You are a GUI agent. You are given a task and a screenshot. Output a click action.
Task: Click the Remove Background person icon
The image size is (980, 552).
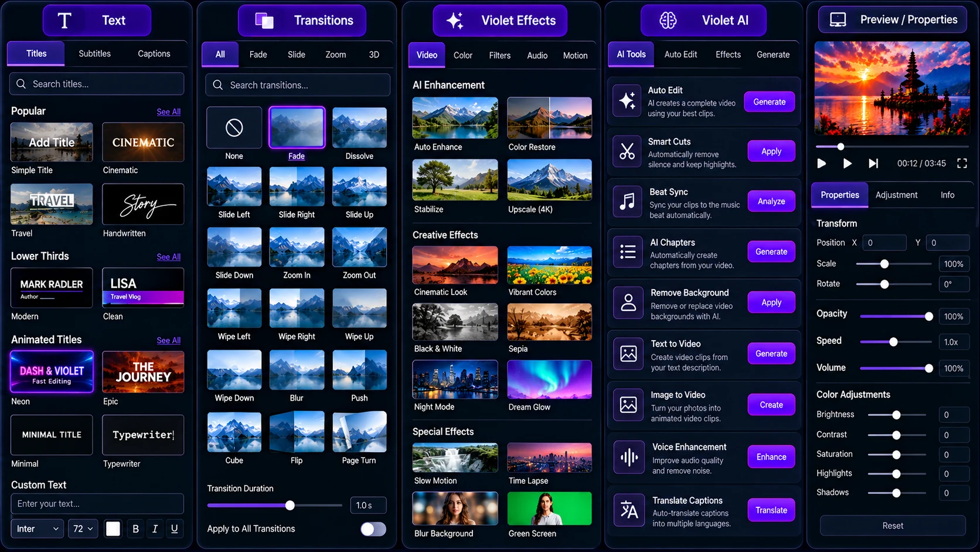coord(628,303)
